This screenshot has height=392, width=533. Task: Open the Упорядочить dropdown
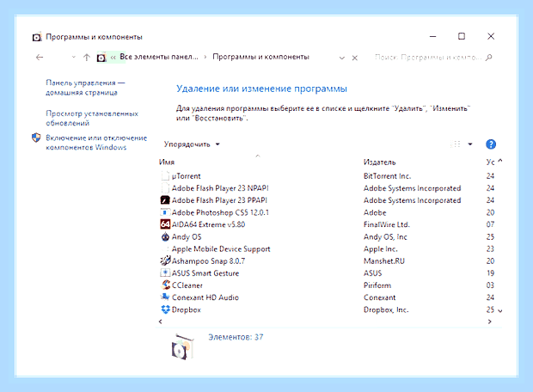tap(192, 144)
